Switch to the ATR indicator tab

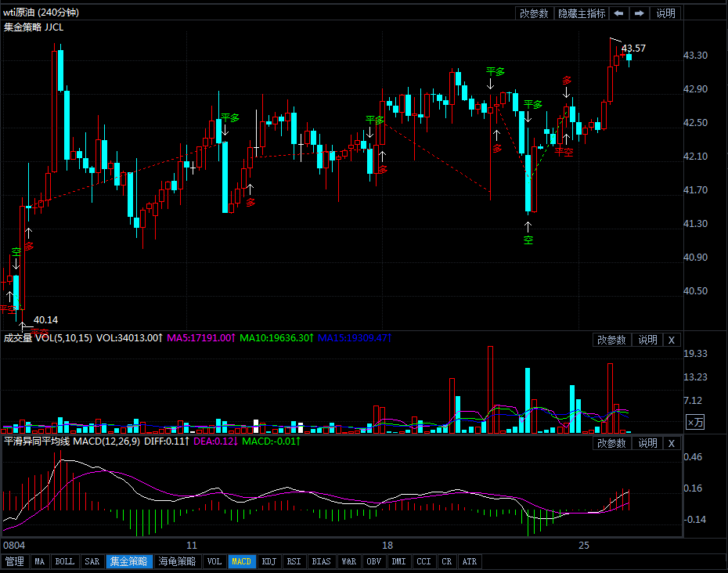tap(469, 561)
